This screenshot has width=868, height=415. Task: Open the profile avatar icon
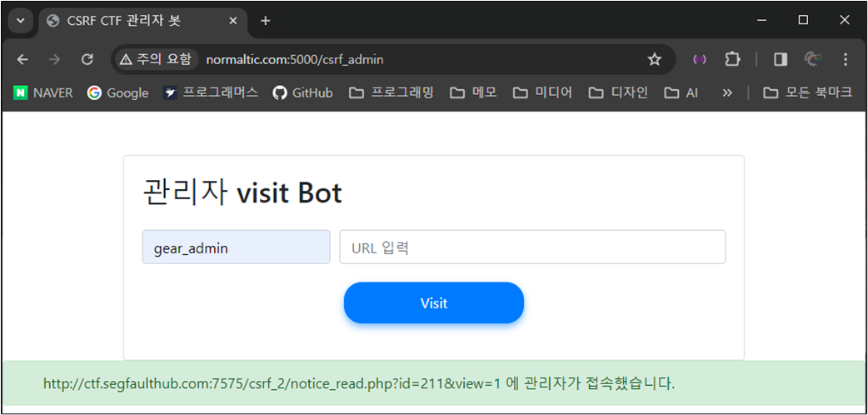click(813, 60)
